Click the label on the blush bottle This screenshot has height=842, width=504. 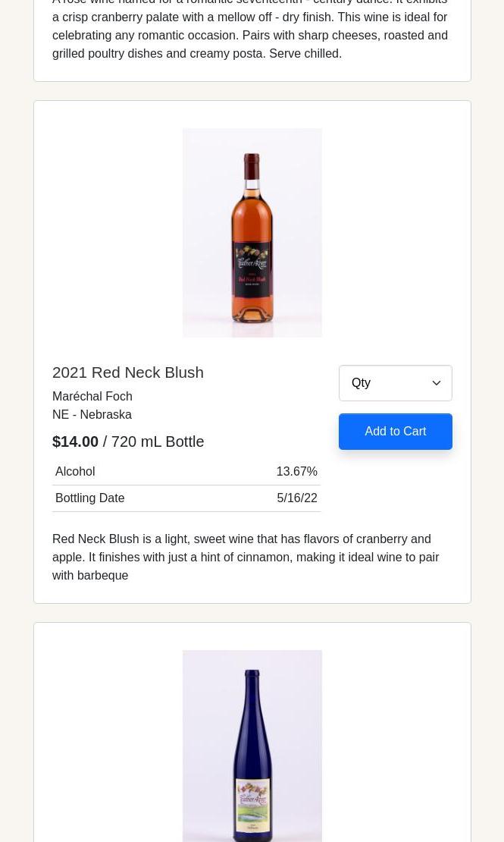(252, 275)
